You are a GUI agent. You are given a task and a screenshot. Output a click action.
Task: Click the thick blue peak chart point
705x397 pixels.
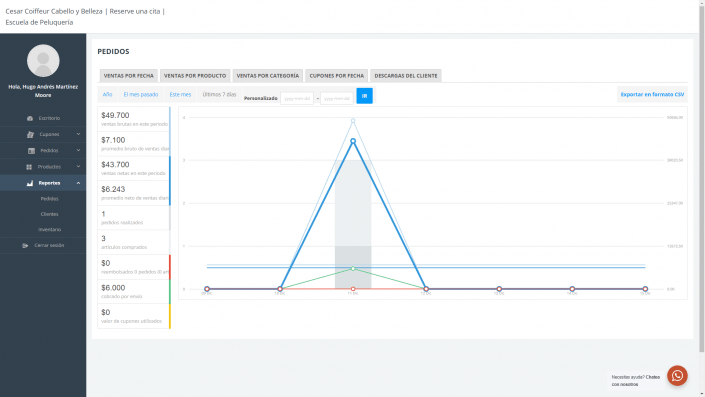click(353, 141)
